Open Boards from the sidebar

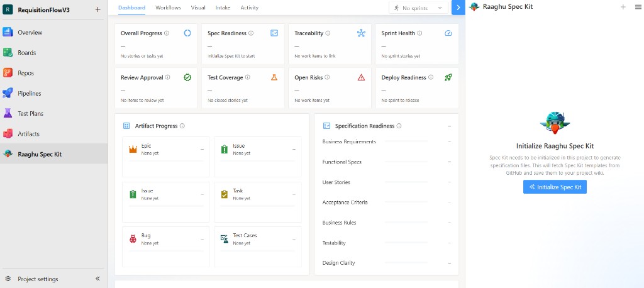point(54,53)
